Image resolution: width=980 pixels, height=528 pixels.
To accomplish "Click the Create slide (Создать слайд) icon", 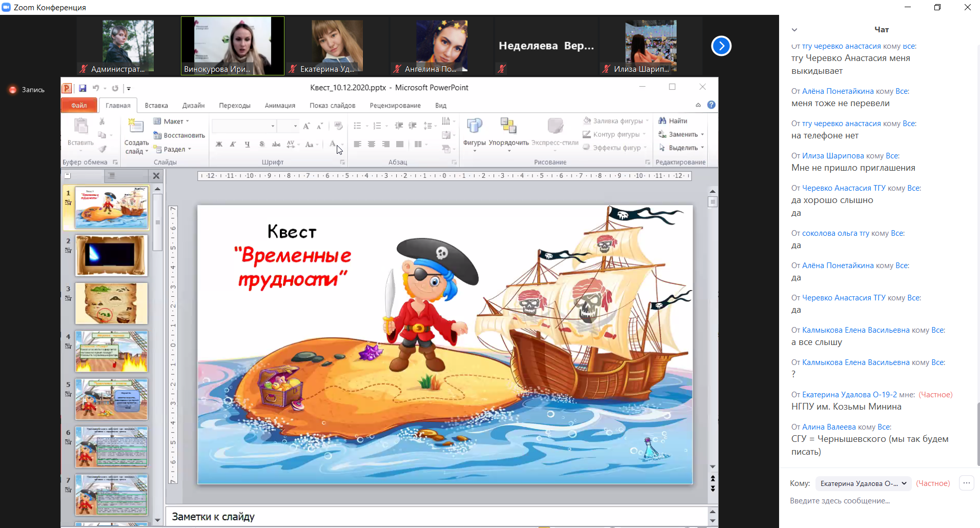I will [136, 127].
